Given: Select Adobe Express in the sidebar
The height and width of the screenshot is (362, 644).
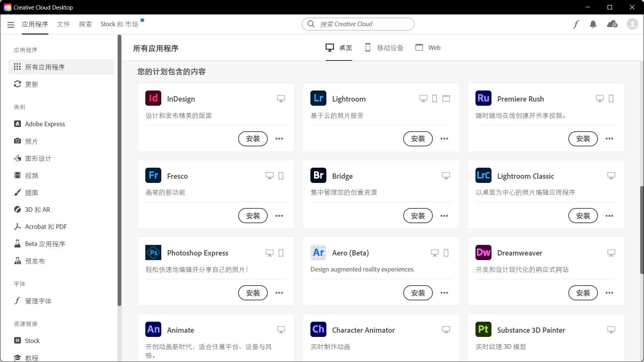Looking at the screenshot, I should (61, 124).
